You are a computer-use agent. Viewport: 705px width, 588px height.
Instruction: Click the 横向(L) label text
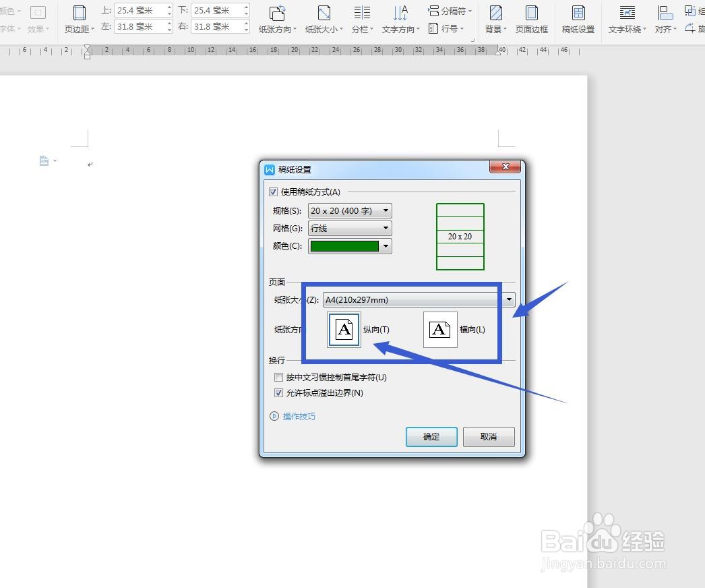tap(472, 330)
